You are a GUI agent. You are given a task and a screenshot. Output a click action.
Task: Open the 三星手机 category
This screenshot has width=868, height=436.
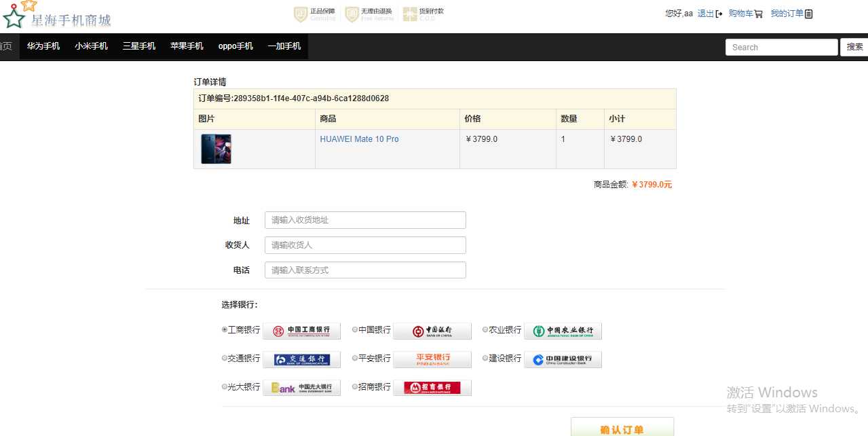(x=139, y=46)
